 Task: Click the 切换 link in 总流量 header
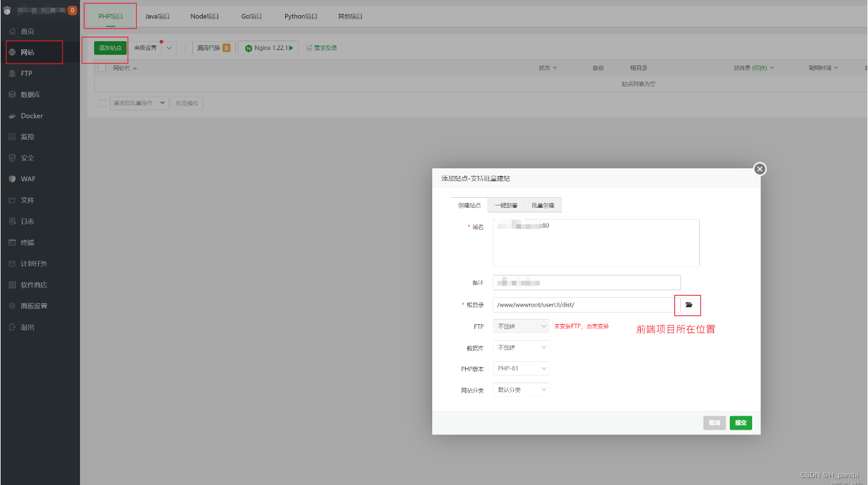pos(760,68)
